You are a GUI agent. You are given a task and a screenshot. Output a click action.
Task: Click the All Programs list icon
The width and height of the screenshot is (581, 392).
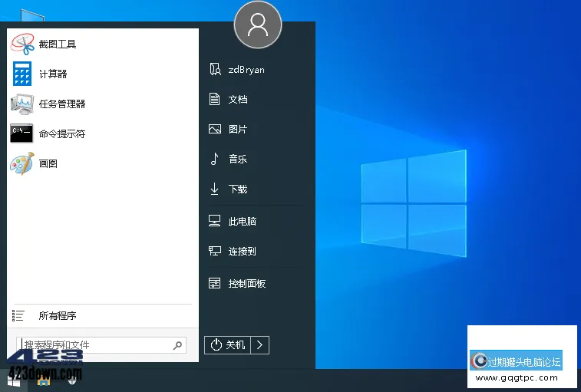click(18, 316)
